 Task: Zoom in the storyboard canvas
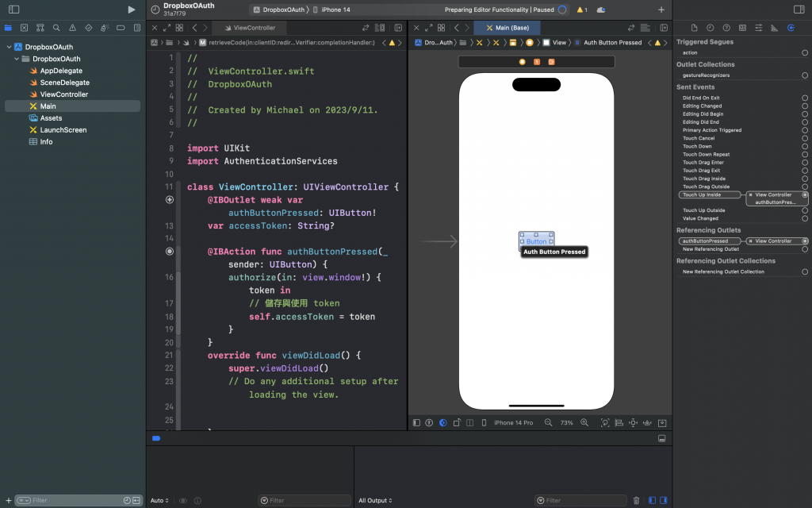coord(584,422)
